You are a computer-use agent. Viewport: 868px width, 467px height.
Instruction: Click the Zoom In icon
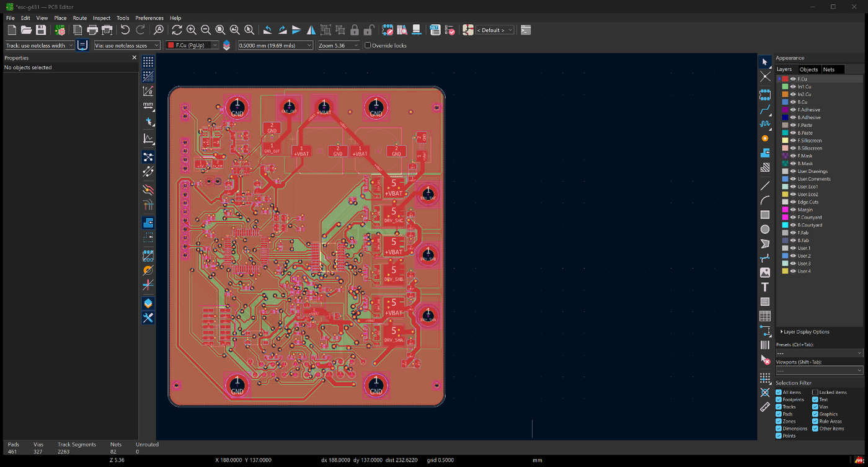coord(191,30)
